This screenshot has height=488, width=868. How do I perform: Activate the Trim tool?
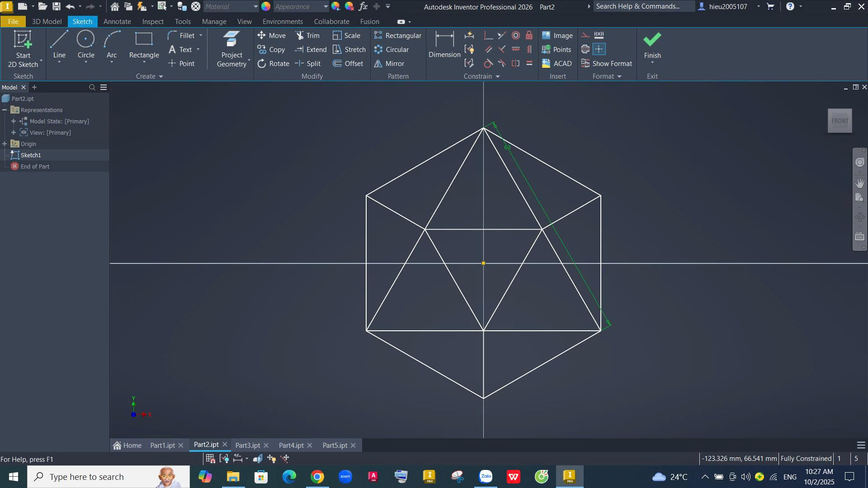pyautogui.click(x=307, y=36)
